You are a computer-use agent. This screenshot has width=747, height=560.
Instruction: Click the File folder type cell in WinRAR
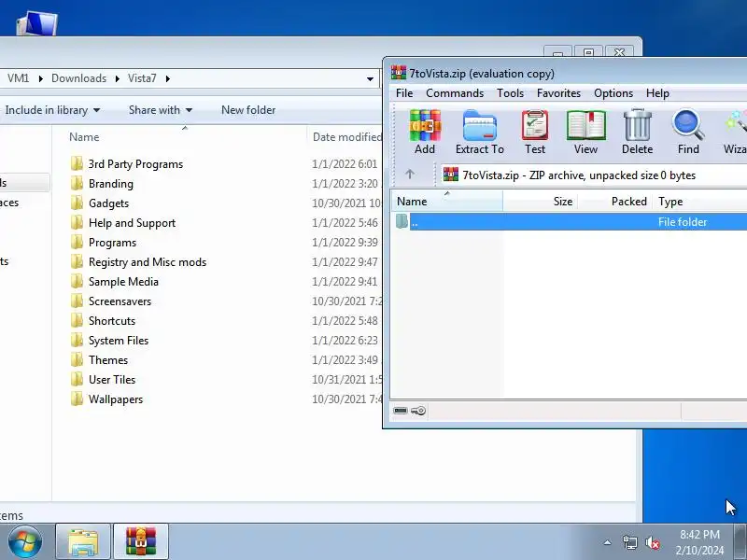pos(683,222)
